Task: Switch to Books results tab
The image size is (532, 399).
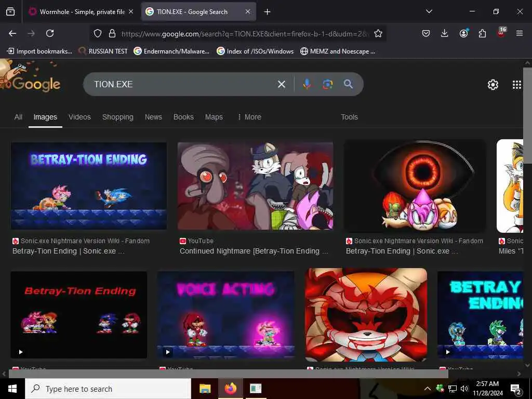Action: click(x=183, y=117)
